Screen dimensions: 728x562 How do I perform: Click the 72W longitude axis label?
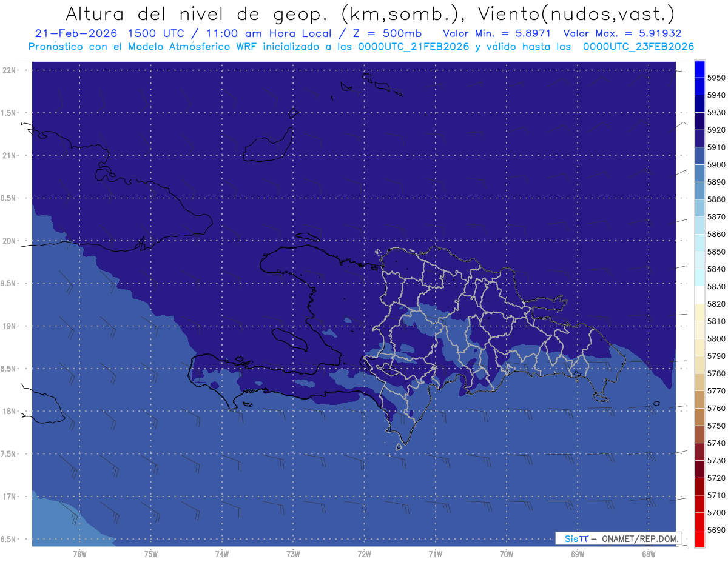click(x=364, y=554)
